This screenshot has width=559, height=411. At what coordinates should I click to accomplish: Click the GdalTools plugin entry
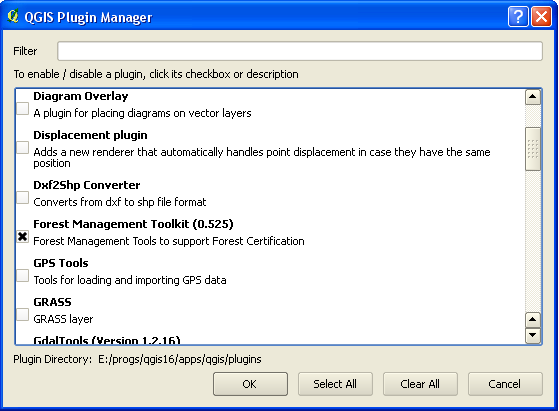107,340
